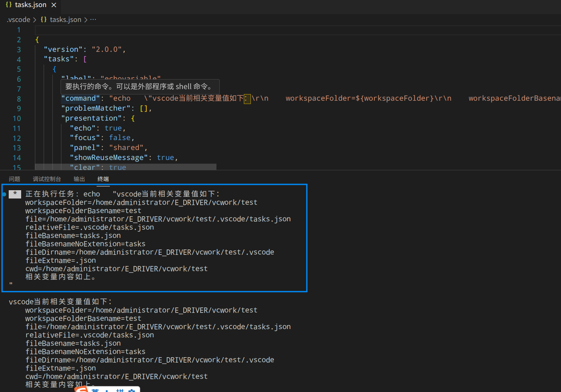Click line number 3 in the gutter

[19, 50]
